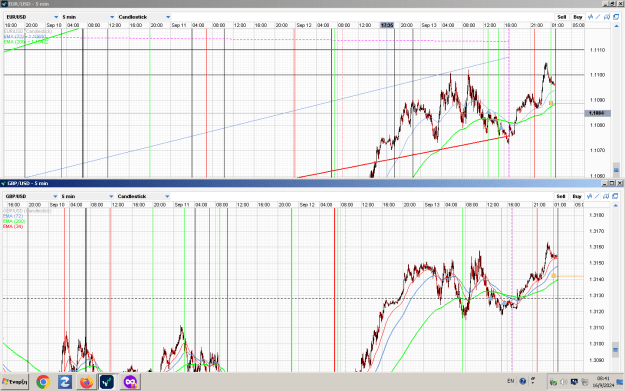Open Candlestick chart type dropdown in GBP/USD chart

tap(143, 196)
